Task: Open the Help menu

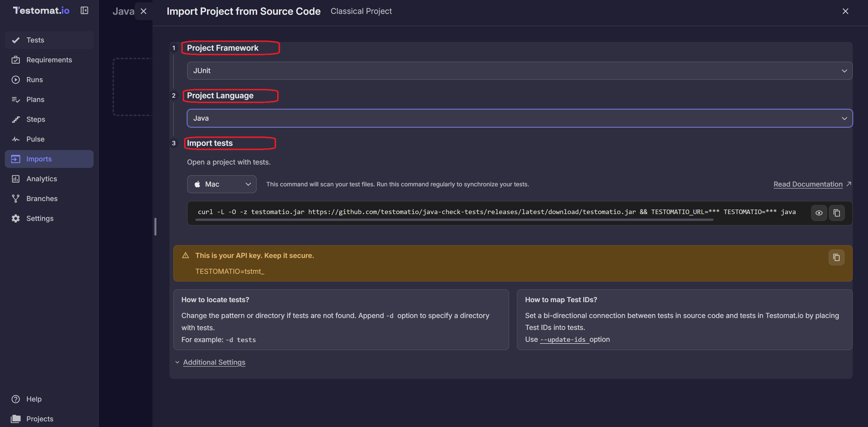Action: (49, 399)
